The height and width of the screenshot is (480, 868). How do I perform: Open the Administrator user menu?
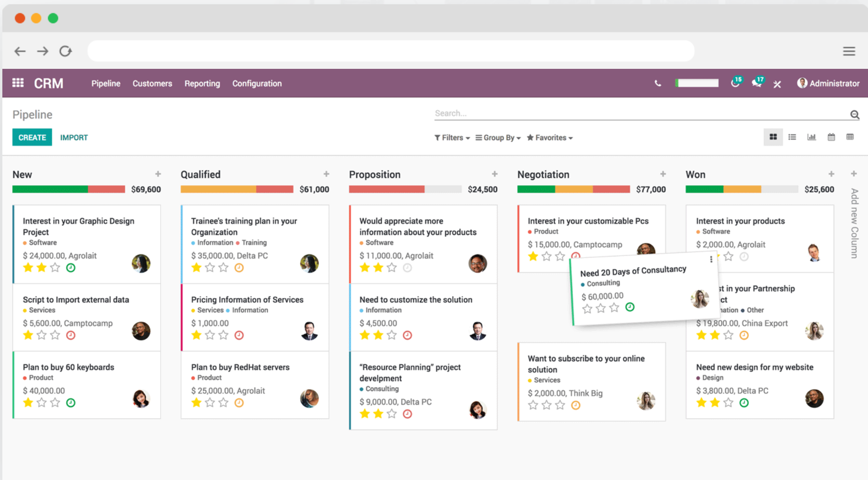(828, 83)
